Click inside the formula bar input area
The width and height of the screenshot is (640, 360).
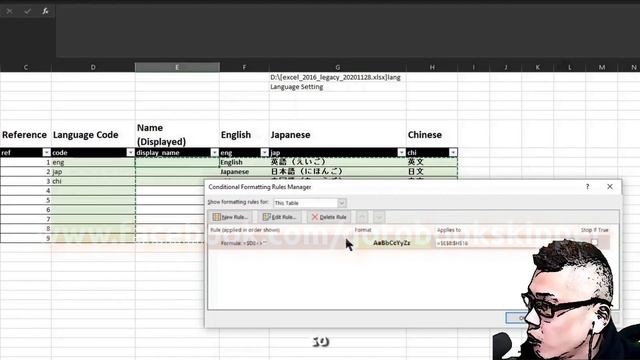pos(347,31)
